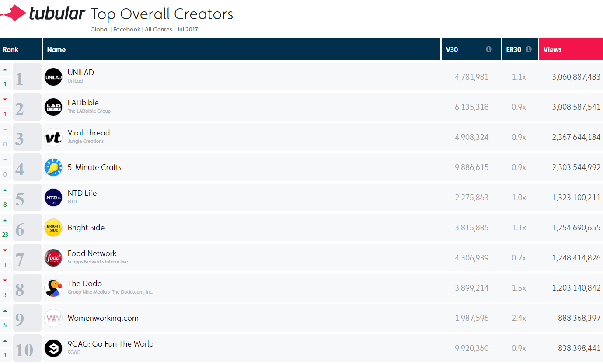Click the down arrow beside The Dodo rank
The image size is (603, 364).
5,281
